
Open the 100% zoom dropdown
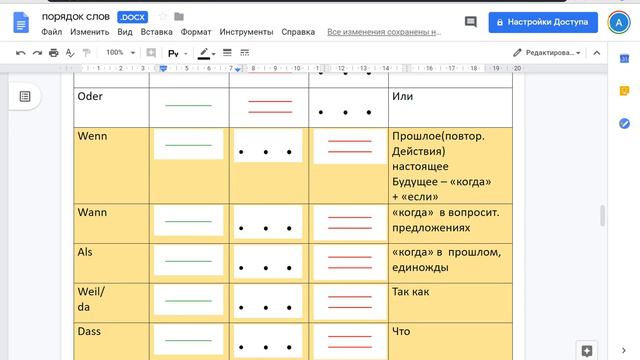[120, 53]
